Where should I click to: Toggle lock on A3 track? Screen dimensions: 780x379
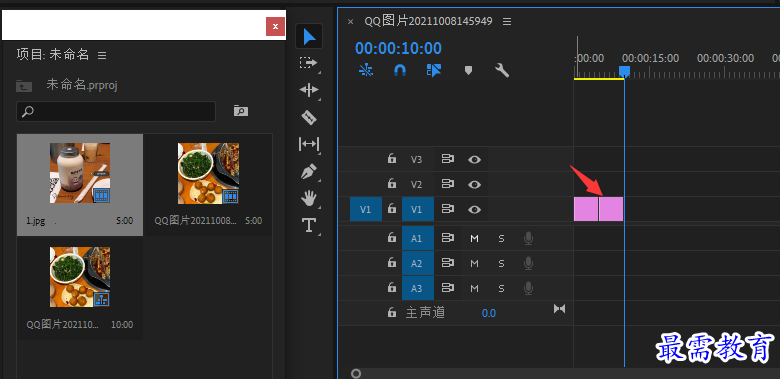coord(392,287)
